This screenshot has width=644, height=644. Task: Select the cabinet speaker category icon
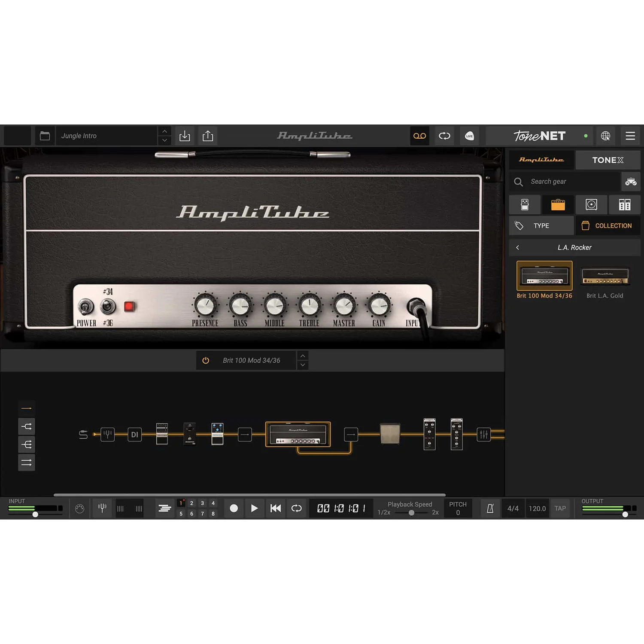591,205
